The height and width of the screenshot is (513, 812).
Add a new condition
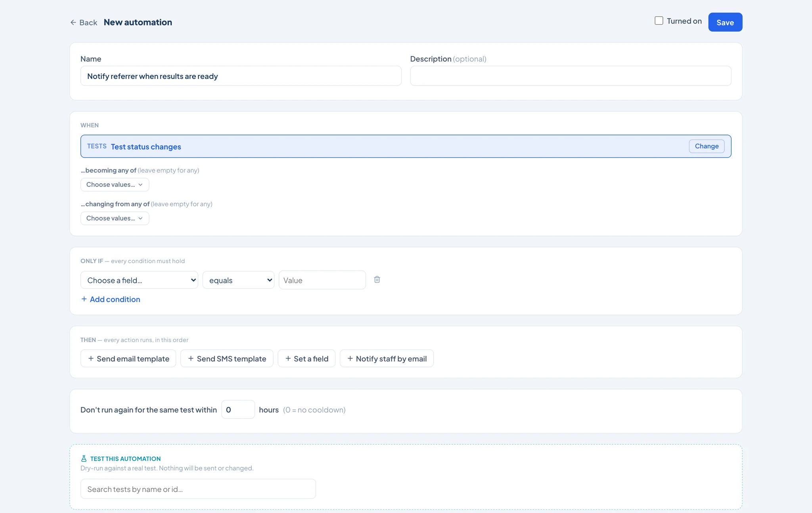[x=111, y=299]
